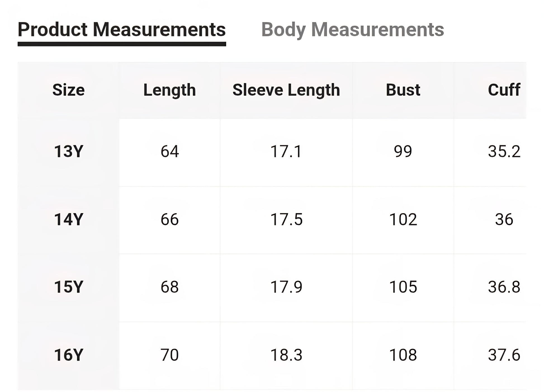Image resolution: width=544 pixels, height=392 pixels.
Task: Switch to the Body Measurements tab
Action: [352, 30]
